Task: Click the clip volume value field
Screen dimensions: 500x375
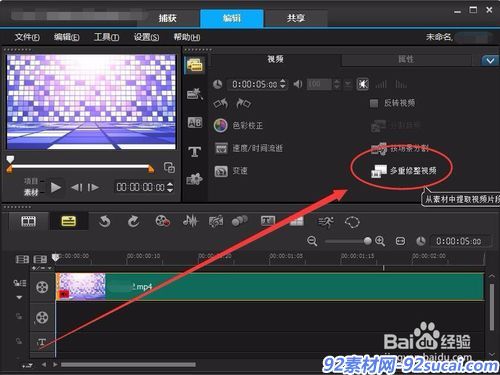Action: click(319, 84)
